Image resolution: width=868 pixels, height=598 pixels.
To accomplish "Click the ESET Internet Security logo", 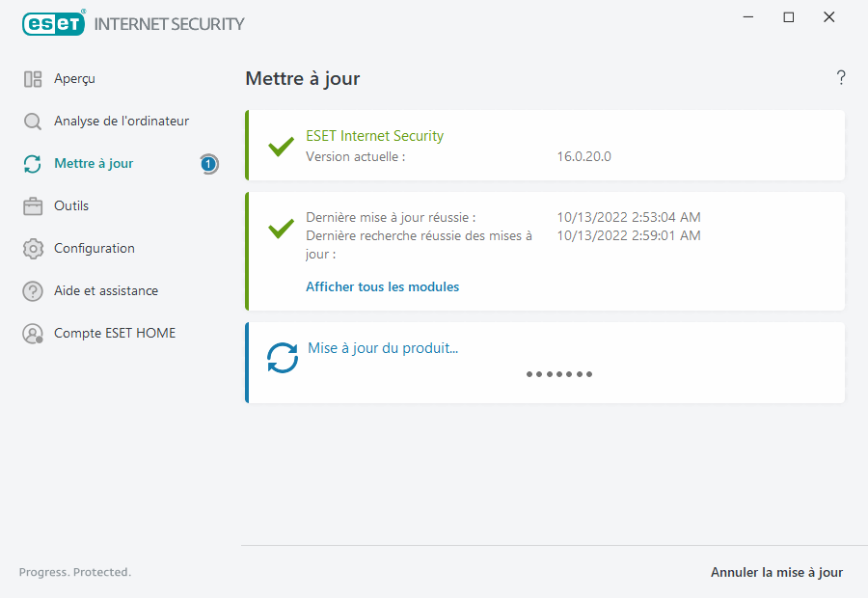I will click(133, 23).
